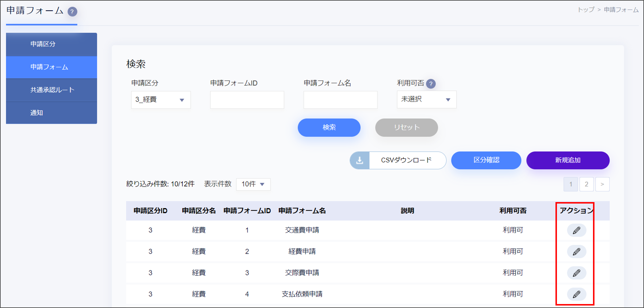Click the 支払依頼申請 form name cell

[x=302, y=294]
